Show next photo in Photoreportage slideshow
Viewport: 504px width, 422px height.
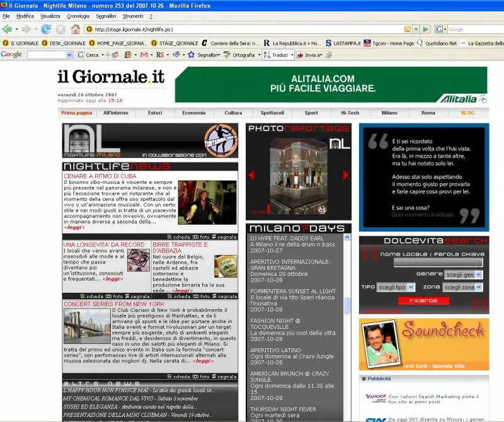tap(345, 174)
